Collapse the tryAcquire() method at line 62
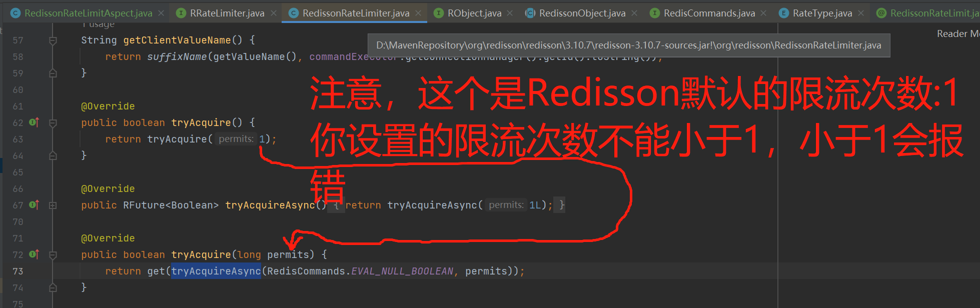Screen dimensions: 980x308 click(53, 122)
